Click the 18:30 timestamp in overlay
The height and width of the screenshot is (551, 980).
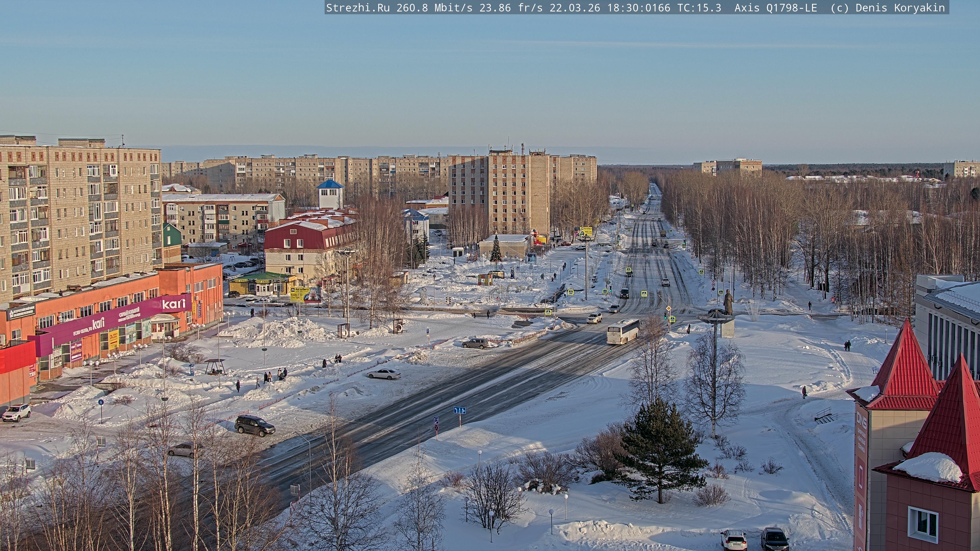coord(624,8)
